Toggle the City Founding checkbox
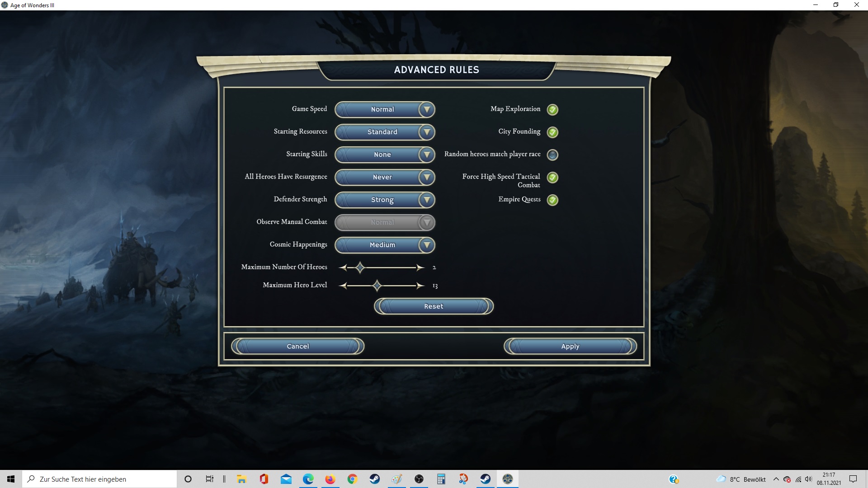This screenshot has height=488, width=868. click(x=552, y=132)
